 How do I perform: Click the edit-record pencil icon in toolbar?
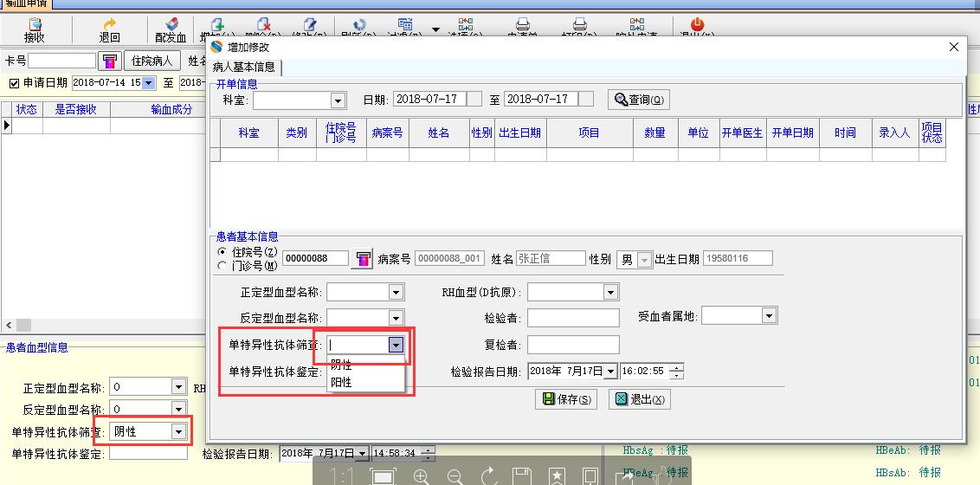coord(309,26)
